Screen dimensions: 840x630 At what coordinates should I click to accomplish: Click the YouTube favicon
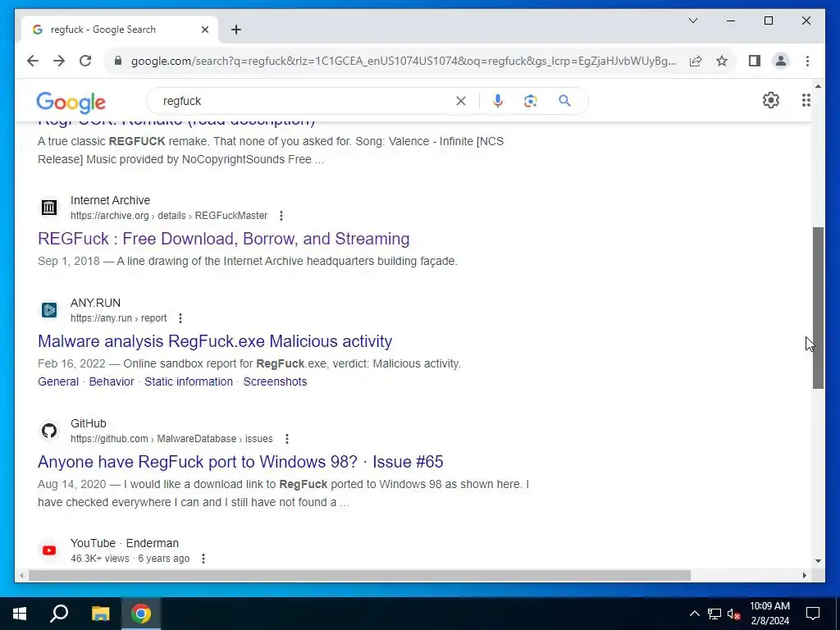pyautogui.click(x=49, y=550)
